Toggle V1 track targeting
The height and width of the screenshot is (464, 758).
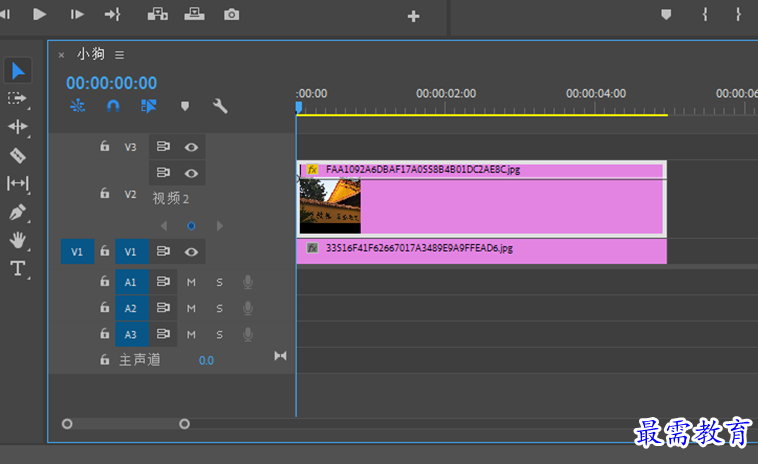coord(131,251)
